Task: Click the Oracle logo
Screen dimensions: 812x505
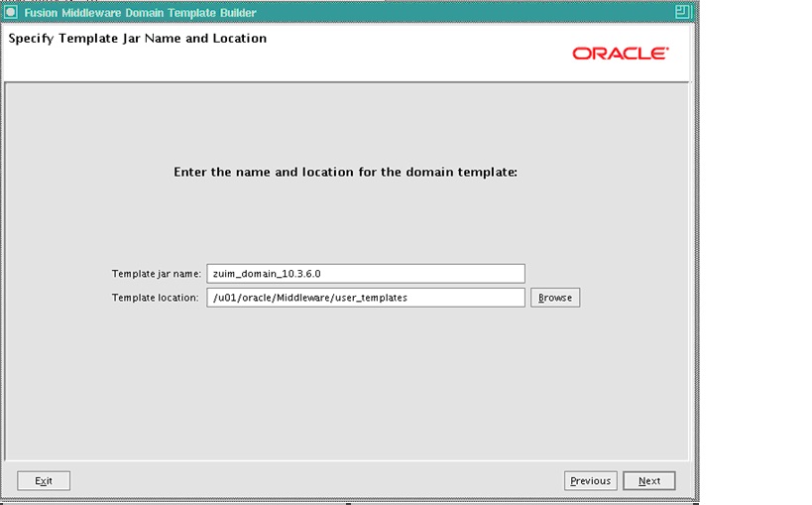Action: (621, 54)
